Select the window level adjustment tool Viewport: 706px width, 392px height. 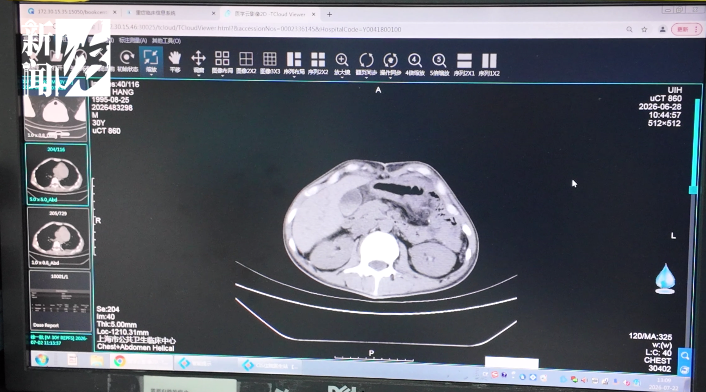pos(199,61)
